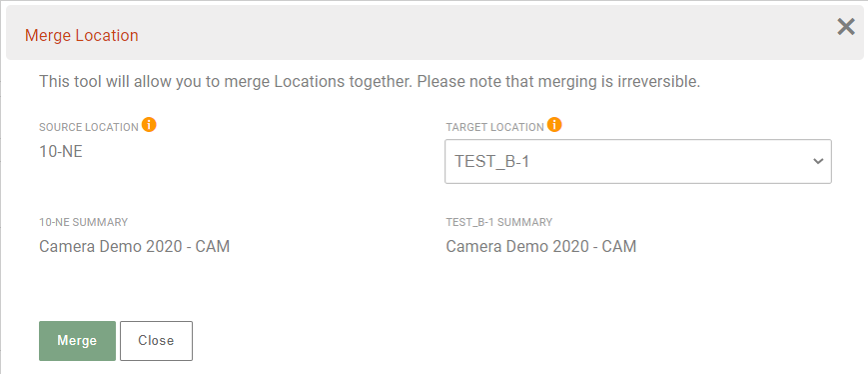Screen dimensions: 868x374
Task: Click the gray dialog header bar
Action: tap(434, 33)
